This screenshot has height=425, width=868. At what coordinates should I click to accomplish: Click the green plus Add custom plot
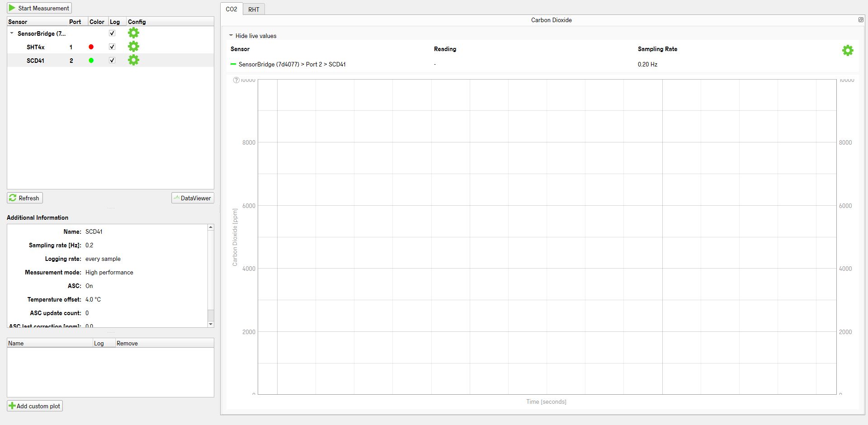(12, 406)
